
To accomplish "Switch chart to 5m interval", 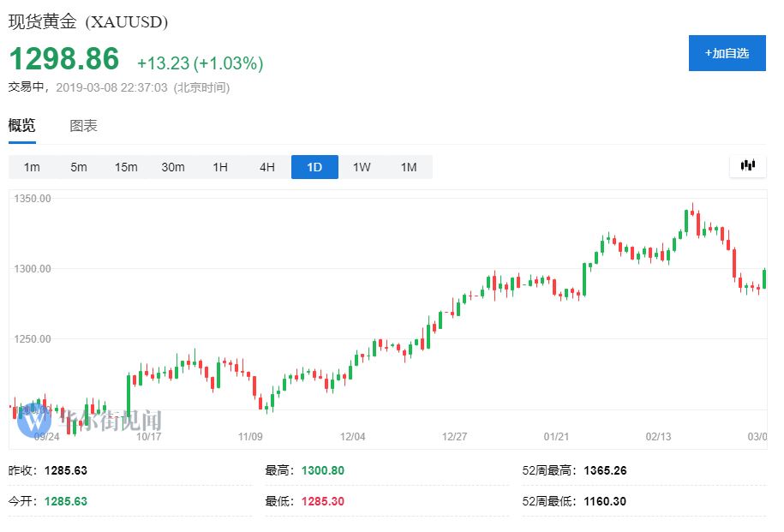I will 79,167.
